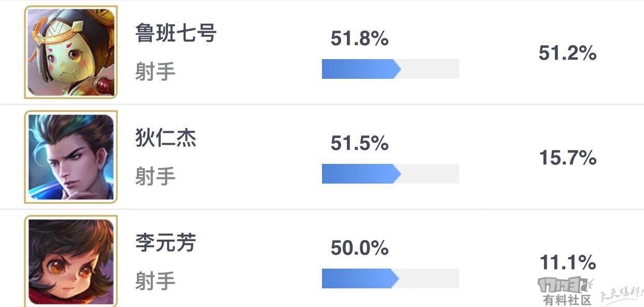This screenshot has width=644, height=307.
Task: Select the hero name 李元芳
Action: [x=165, y=243]
